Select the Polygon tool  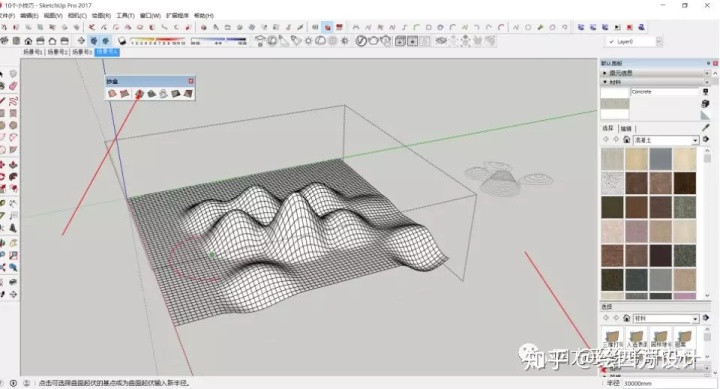[x=13, y=125]
